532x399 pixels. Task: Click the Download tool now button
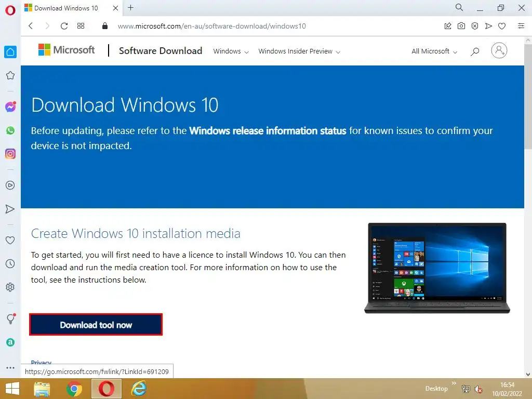[96, 325]
